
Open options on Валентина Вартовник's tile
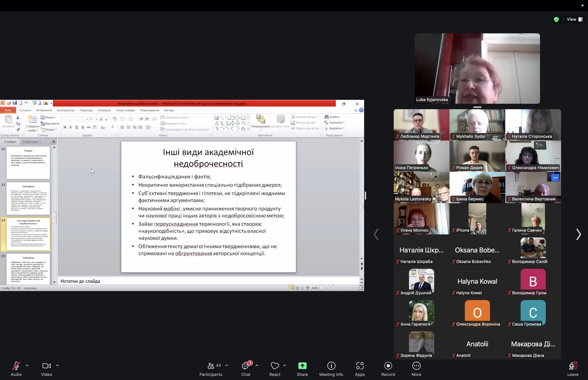tap(555, 178)
